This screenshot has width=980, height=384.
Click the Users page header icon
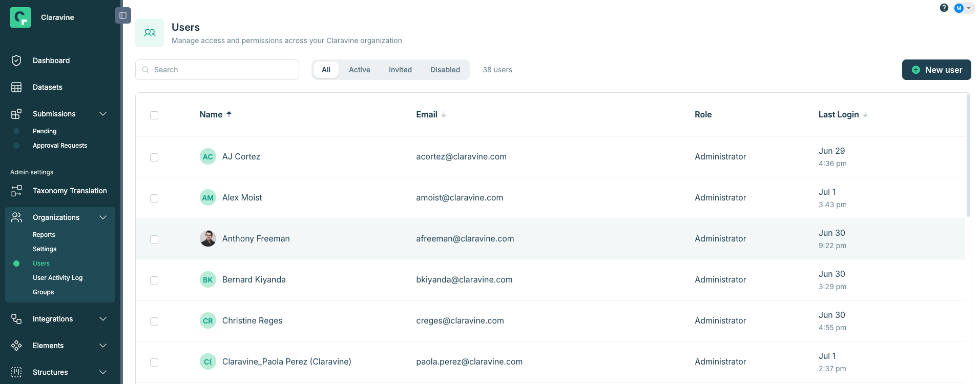150,33
